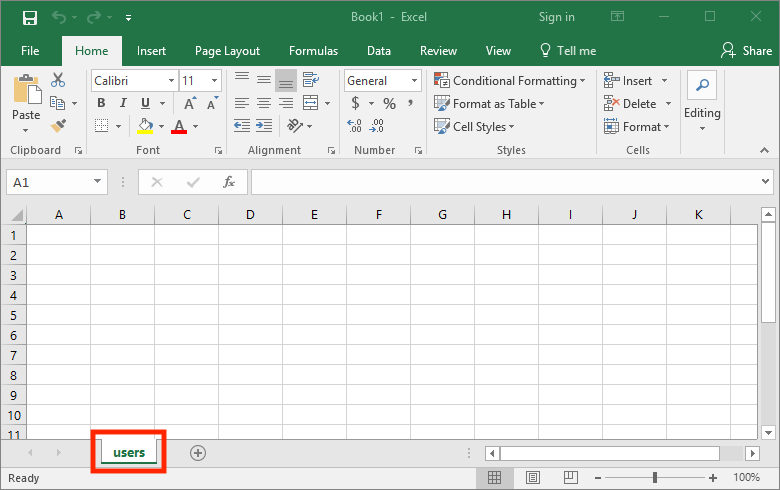This screenshot has height=490, width=780.
Task: Apply the Accounting dollar format
Action: click(355, 103)
